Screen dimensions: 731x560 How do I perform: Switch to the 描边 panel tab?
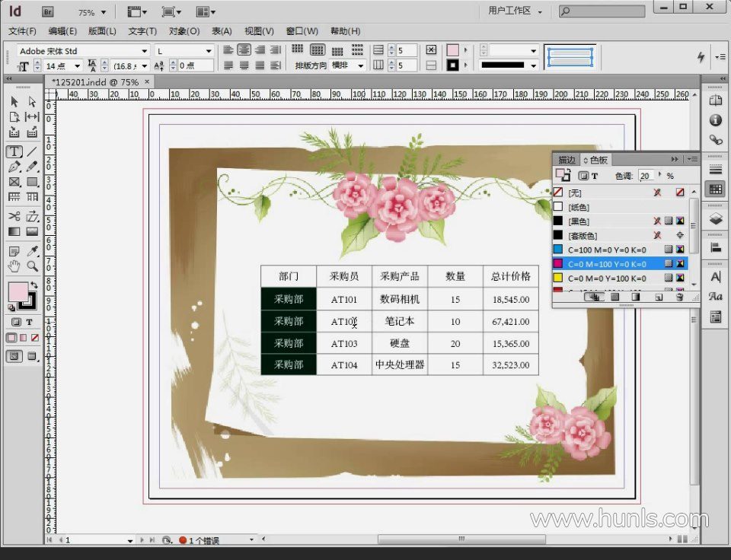(x=567, y=160)
